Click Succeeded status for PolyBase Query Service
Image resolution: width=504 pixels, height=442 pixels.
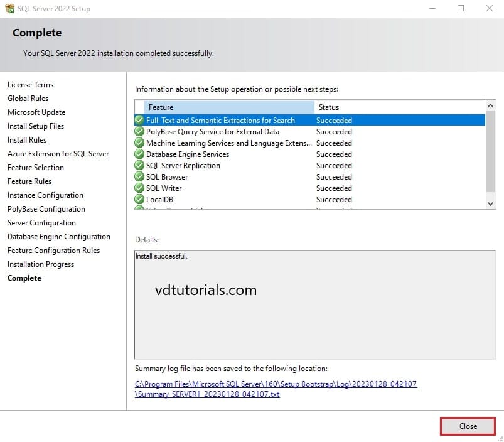(334, 131)
